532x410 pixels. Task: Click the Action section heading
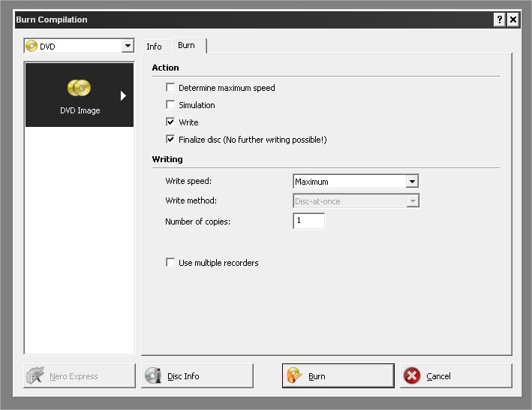(x=165, y=68)
